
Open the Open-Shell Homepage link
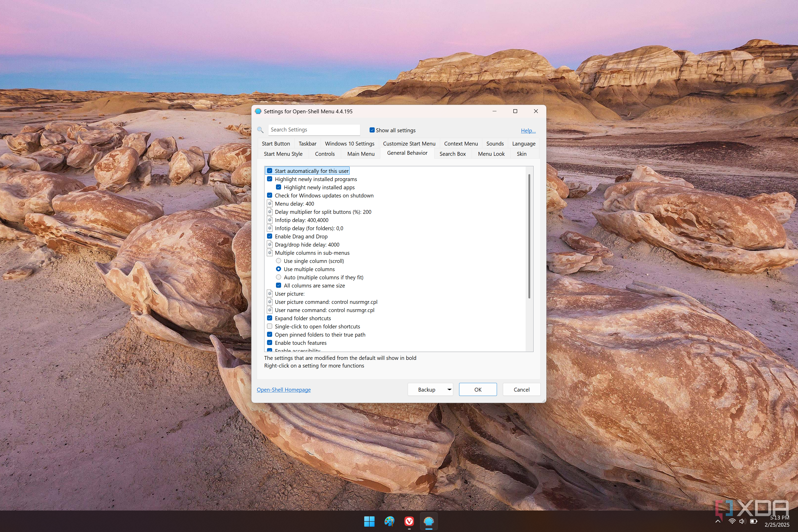284,390
